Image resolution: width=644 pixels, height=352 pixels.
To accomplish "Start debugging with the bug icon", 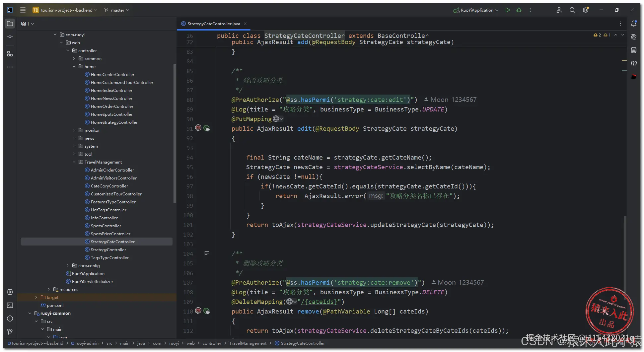I will [x=519, y=10].
